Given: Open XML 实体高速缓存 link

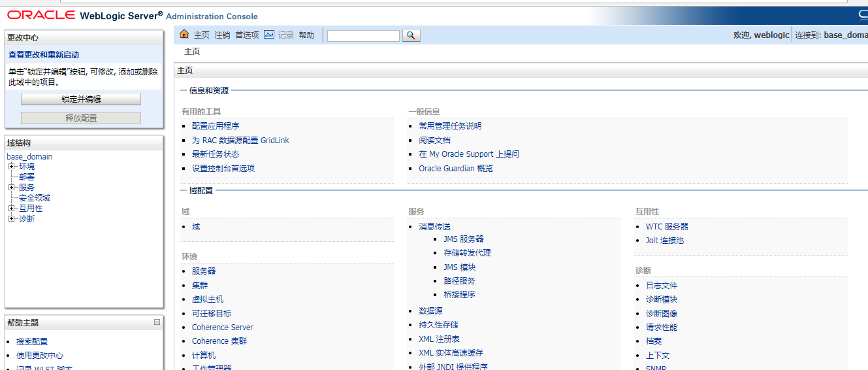Looking at the screenshot, I should pyautogui.click(x=451, y=353).
